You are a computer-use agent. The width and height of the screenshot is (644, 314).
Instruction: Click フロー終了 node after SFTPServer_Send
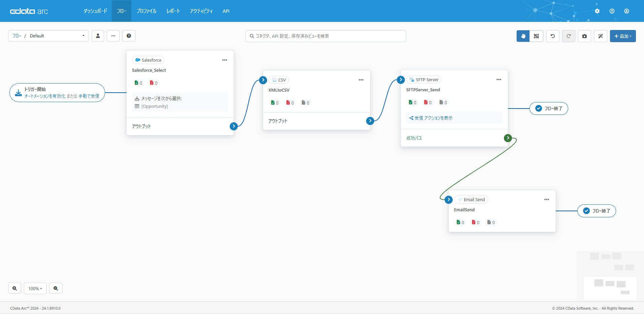(549, 108)
